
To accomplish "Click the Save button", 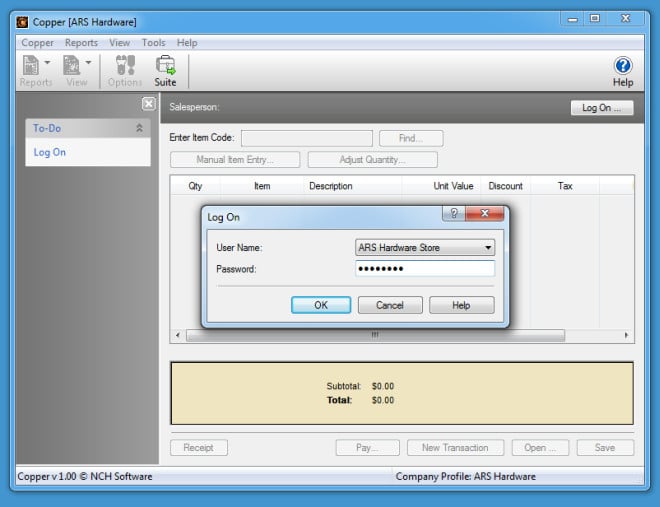I will click(x=605, y=448).
